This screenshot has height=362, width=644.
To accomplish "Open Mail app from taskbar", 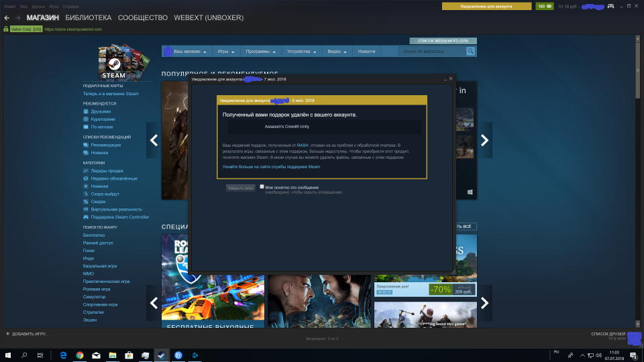I will pos(96,355).
